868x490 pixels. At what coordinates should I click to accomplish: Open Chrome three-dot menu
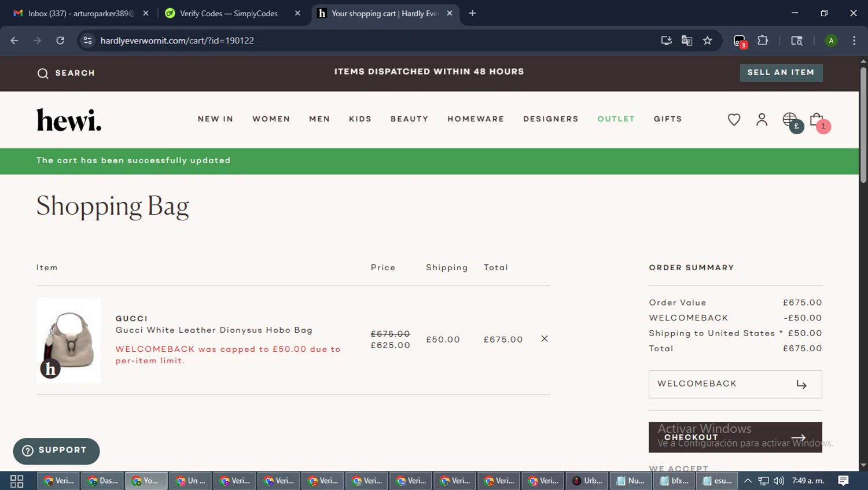[854, 40]
